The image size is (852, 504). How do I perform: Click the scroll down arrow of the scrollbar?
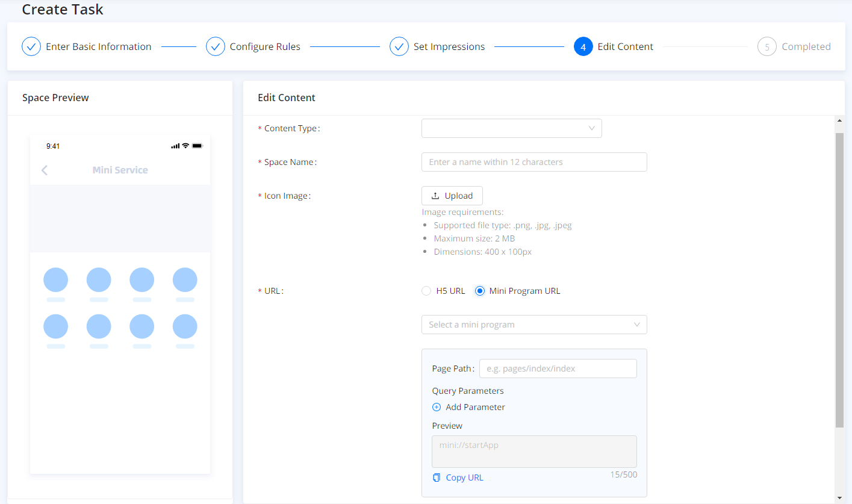point(839,498)
